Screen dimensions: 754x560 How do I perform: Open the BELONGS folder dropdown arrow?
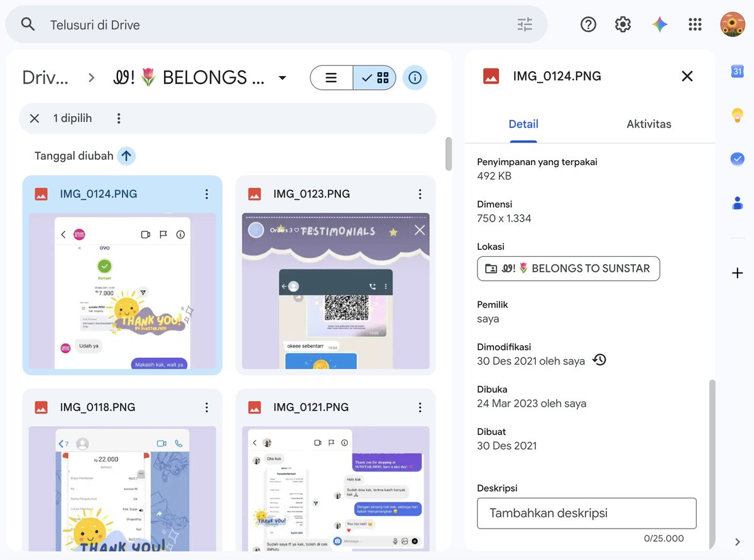click(x=282, y=78)
